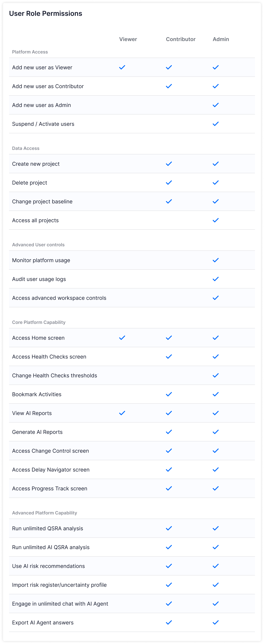Screen dimensions: 264x644
Task: Click Viewer checkmark for Add new user as Viewer
Action: tap(122, 67)
